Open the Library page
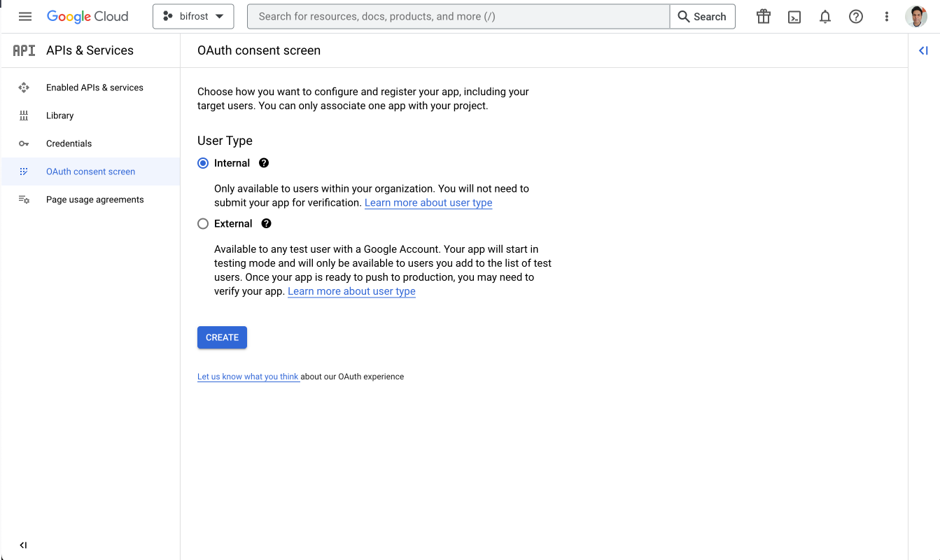940x560 pixels. click(90, 115)
